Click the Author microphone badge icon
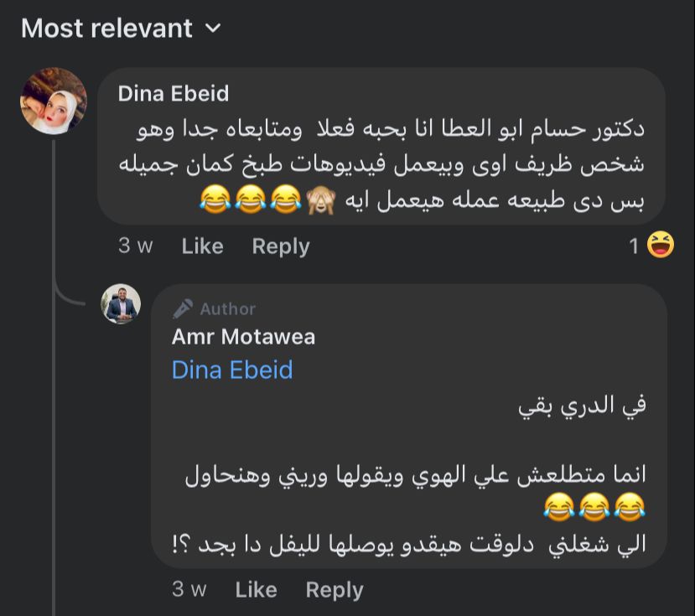Screen dimensions: 695x616 tap(183, 309)
